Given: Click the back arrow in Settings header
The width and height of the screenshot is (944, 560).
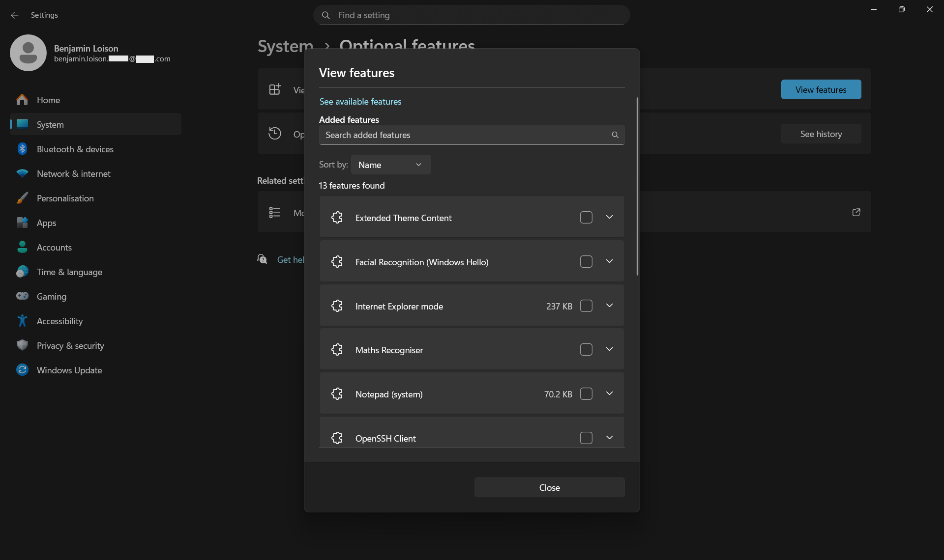Looking at the screenshot, I should click(15, 15).
